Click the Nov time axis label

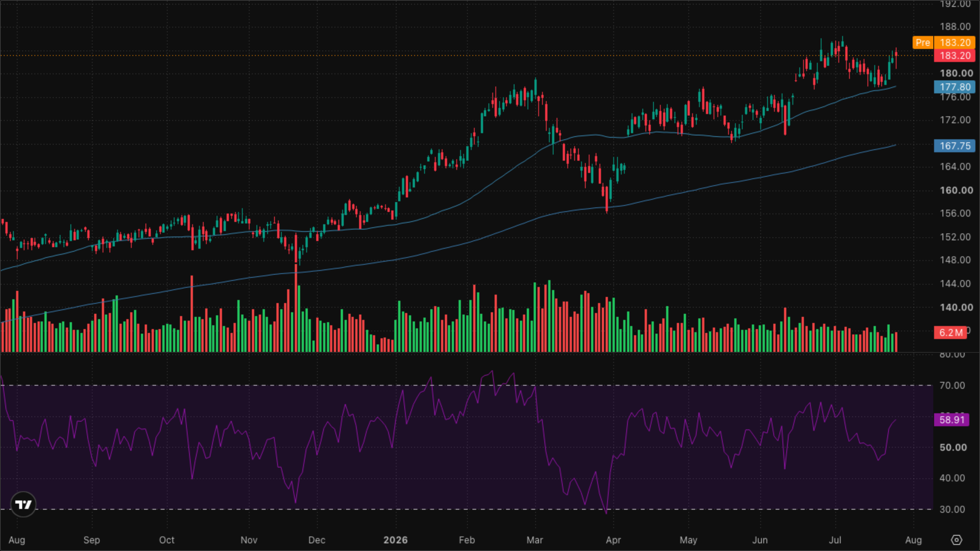[249, 540]
